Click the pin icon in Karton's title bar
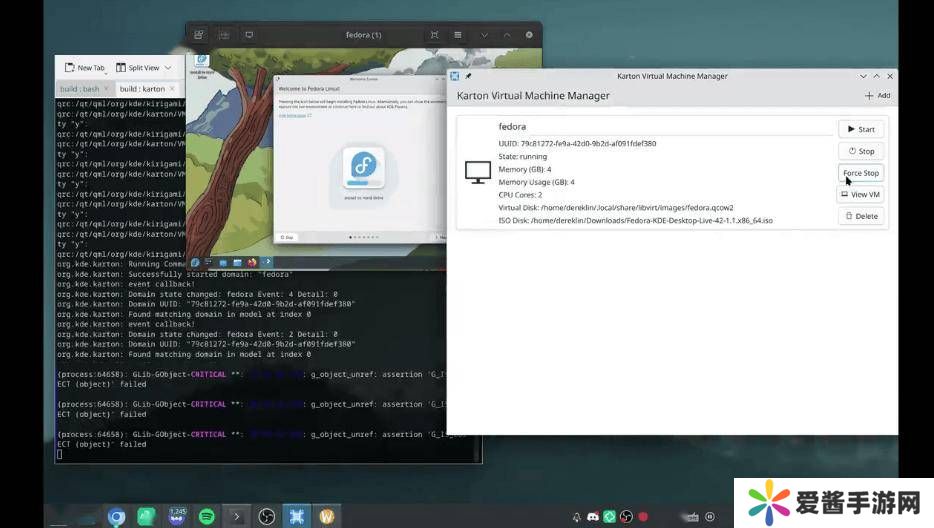Screen dimensions: 934x528 (469, 76)
